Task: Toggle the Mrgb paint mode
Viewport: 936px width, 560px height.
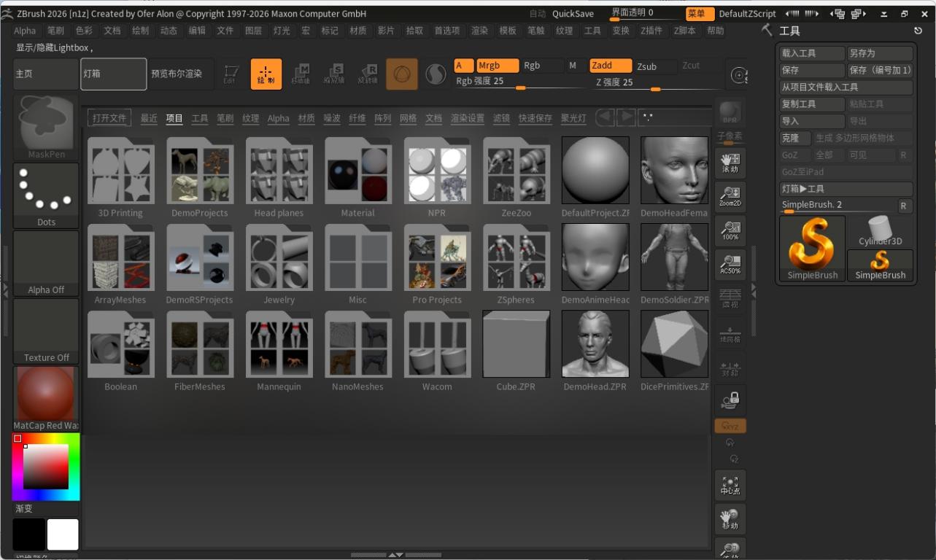Action: tap(497, 65)
